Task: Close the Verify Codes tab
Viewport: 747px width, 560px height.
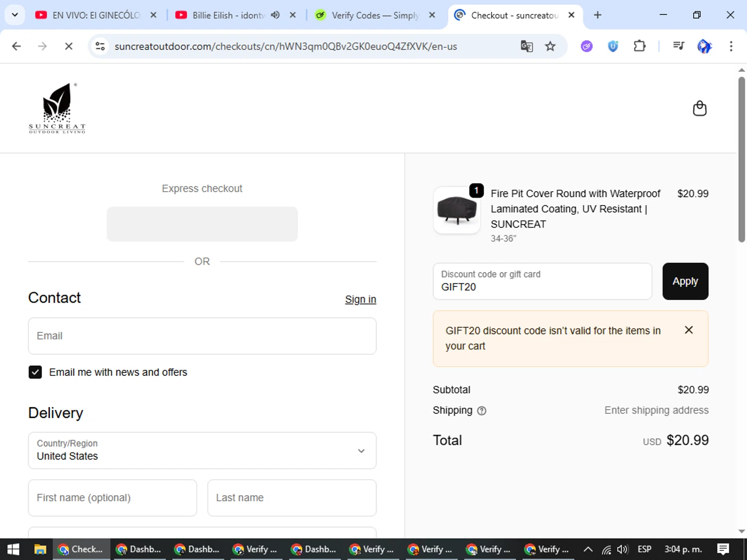Action: coord(432,15)
